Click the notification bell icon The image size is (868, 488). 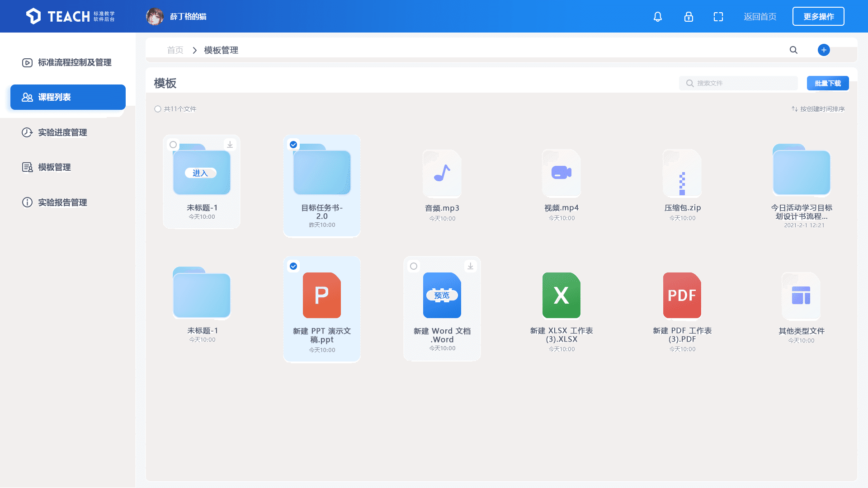click(x=658, y=17)
